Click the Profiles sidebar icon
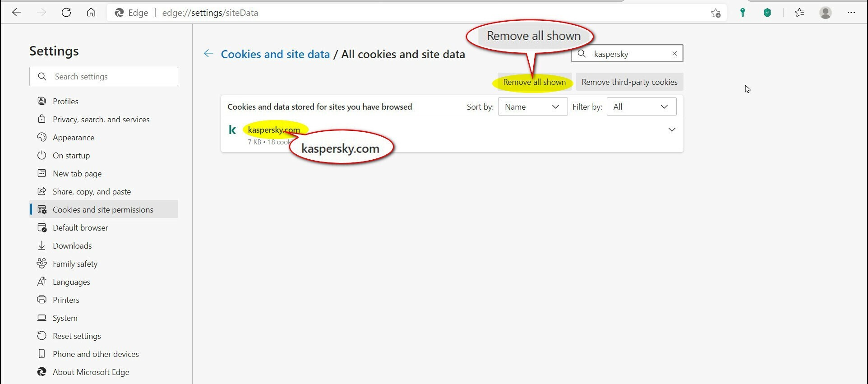This screenshot has width=868, height=384. click(x=42, y=101)
